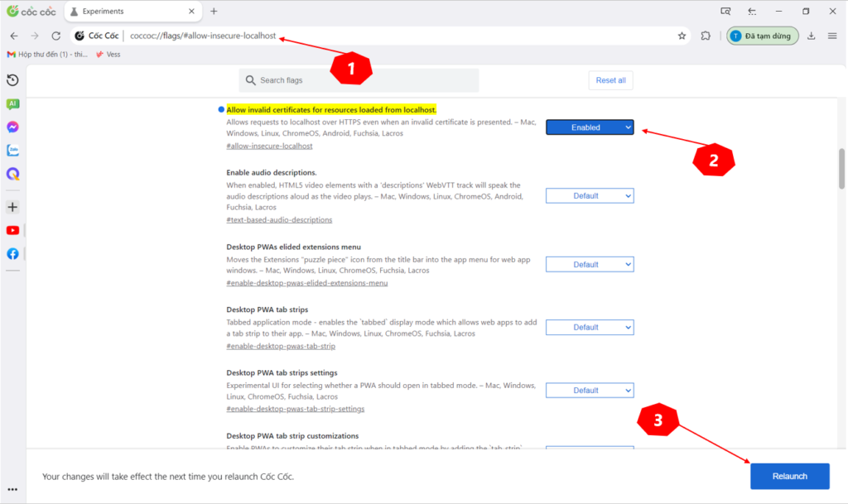Launch Zalo from the sidebar
The image size is (848, 504).
tap(12, 150)
